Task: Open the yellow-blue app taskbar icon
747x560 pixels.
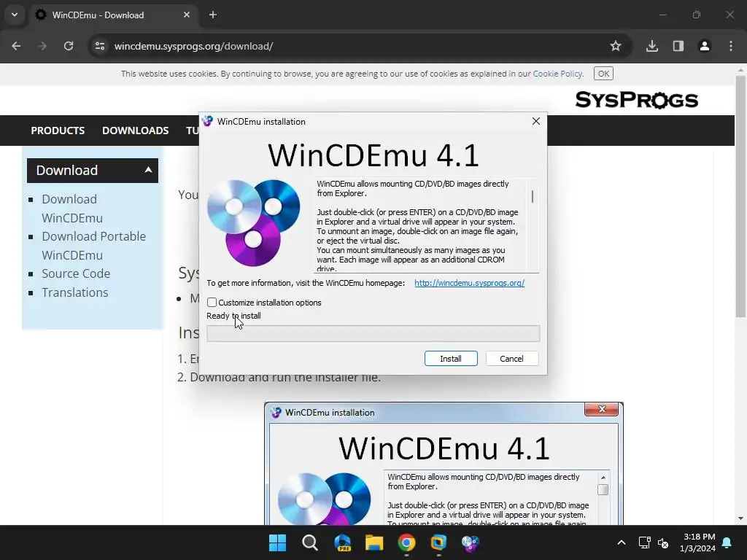Action: [x=438, y=542]
